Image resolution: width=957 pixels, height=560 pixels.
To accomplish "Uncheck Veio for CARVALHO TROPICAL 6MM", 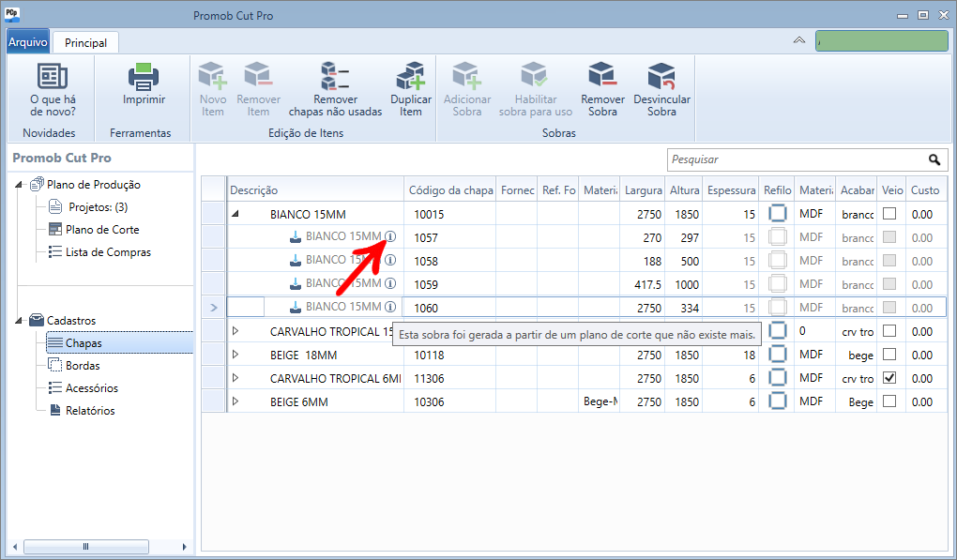I will coord(889,378).
